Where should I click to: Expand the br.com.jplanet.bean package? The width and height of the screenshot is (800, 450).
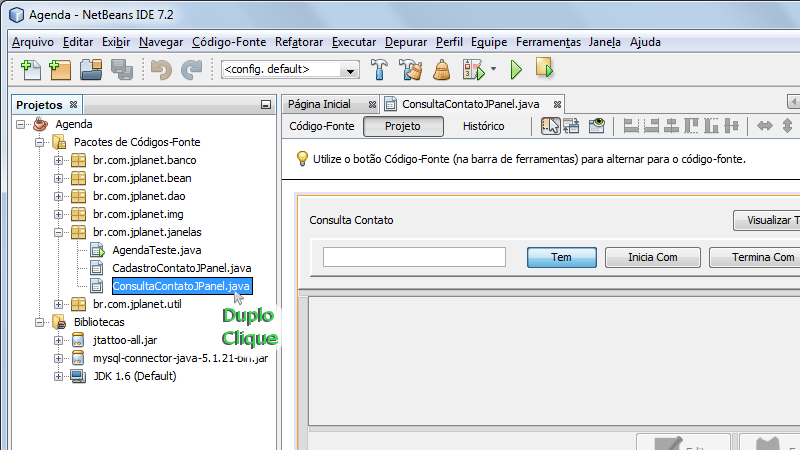click(58, 179)
